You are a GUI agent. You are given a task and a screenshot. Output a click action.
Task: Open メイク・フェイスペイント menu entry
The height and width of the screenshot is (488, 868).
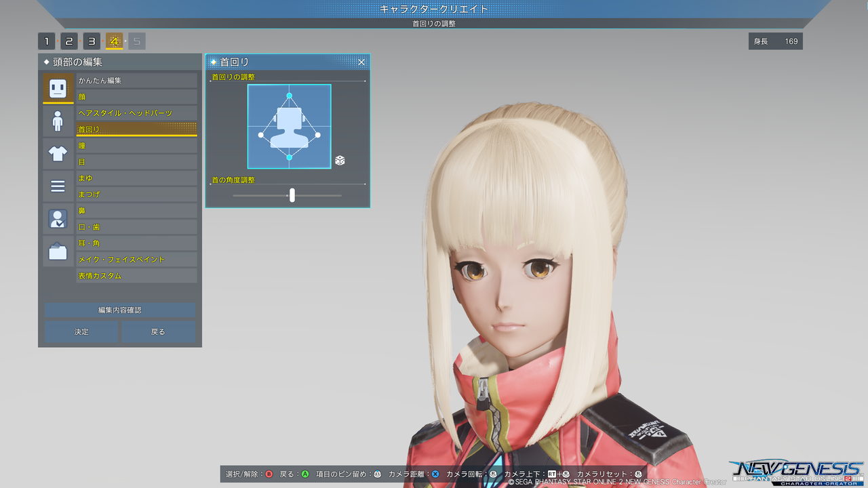[136, 260]
